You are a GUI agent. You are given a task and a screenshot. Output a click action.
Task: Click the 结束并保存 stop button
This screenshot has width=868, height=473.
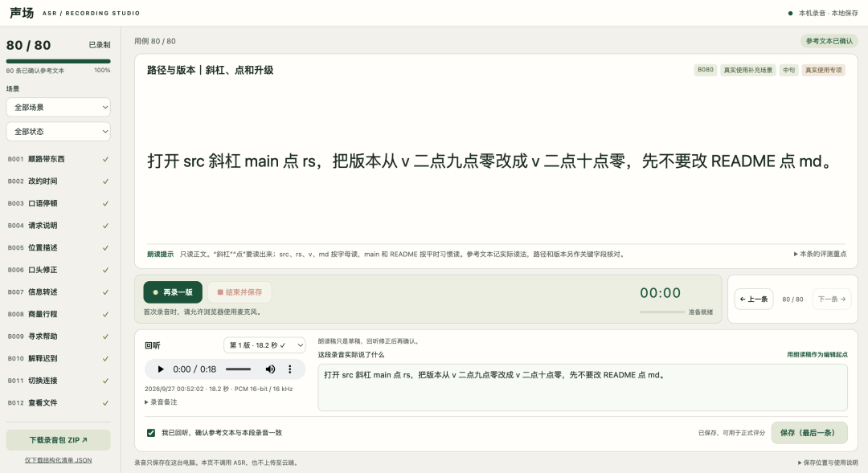pyautogui.click(x=240, y=292)
